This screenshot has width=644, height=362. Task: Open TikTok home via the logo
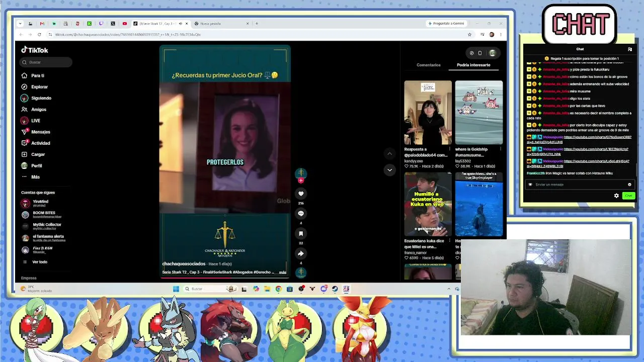pos(35,50)
